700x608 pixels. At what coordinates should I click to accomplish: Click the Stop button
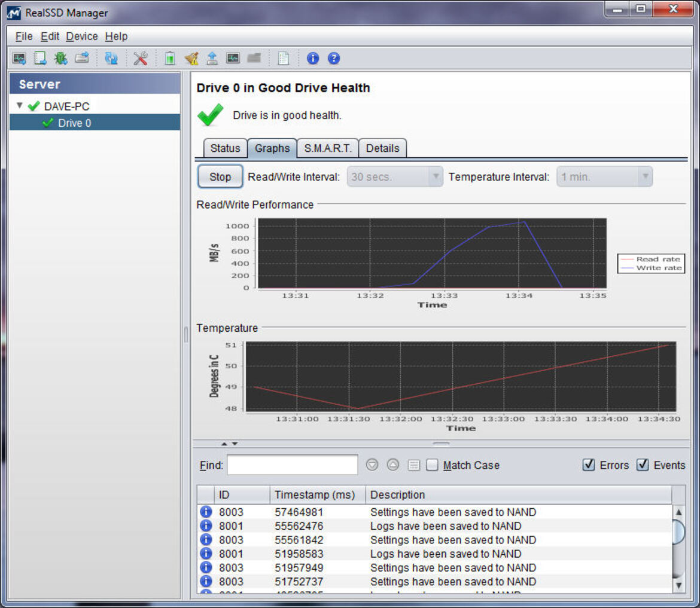(220, 176)
